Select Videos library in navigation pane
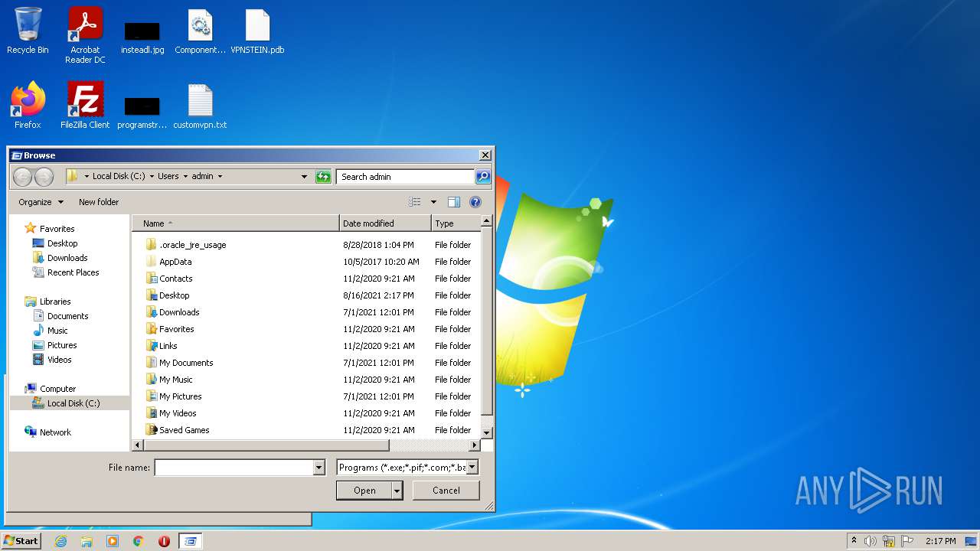980x551 pixels. pos(59,360)
